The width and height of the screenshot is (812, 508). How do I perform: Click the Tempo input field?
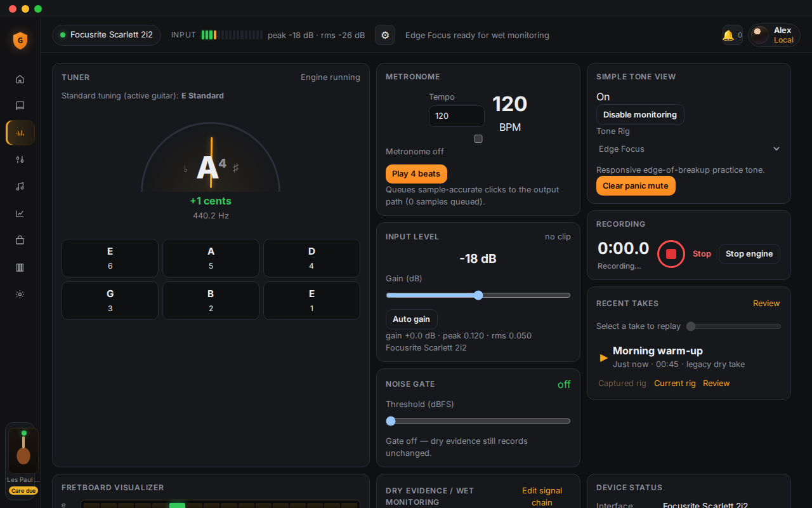(457, 116)
